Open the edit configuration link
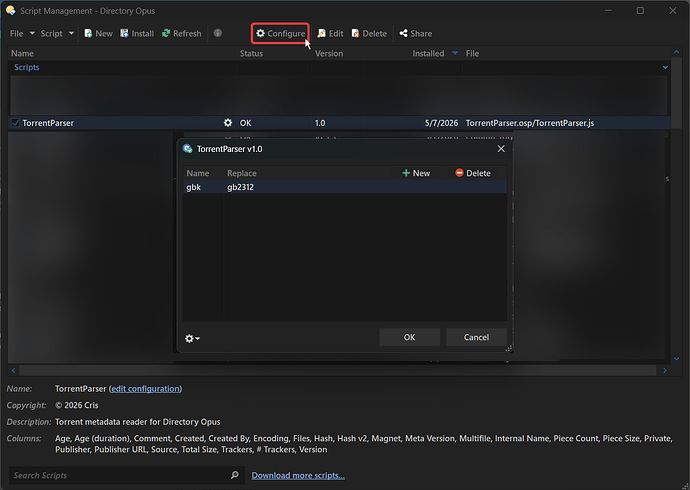This screenshot has height=490, width=690. [x=145, y=389]
